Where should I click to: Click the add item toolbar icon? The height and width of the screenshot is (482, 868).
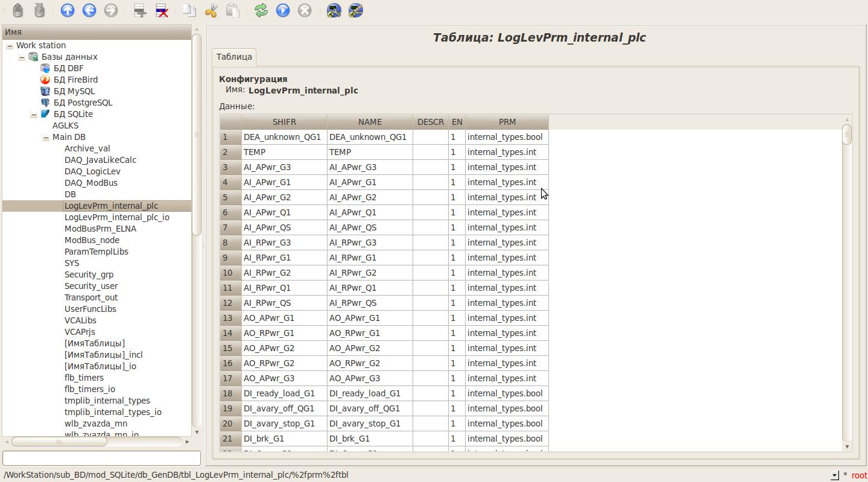[x=140, y=10]
